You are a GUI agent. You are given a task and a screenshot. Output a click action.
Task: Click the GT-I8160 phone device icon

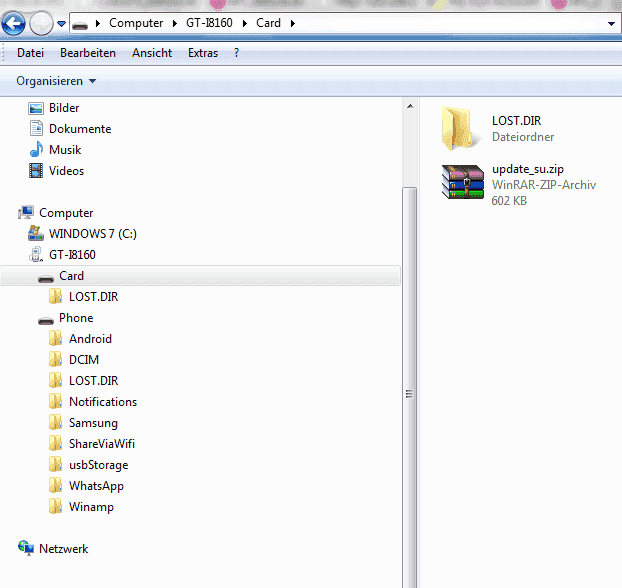36,254
